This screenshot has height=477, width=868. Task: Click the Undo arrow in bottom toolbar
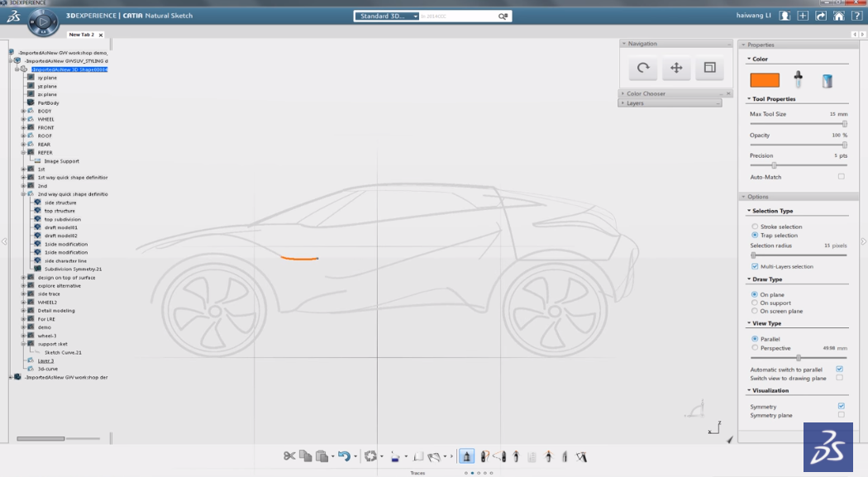344,456
